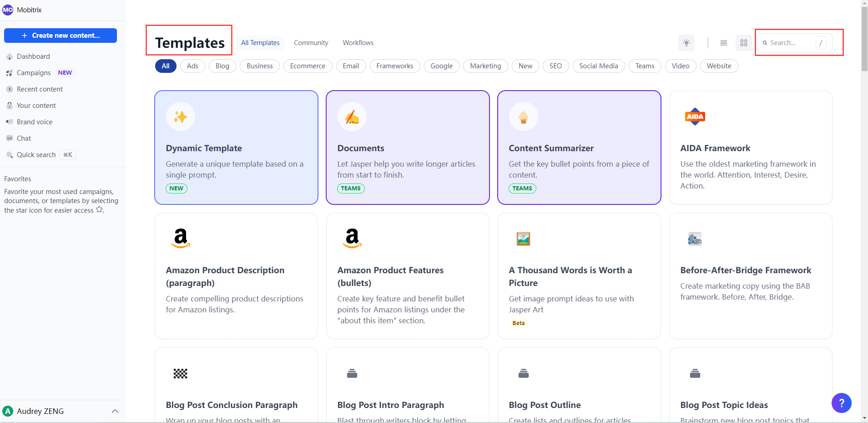Select the All category filter

click(166, 66)
